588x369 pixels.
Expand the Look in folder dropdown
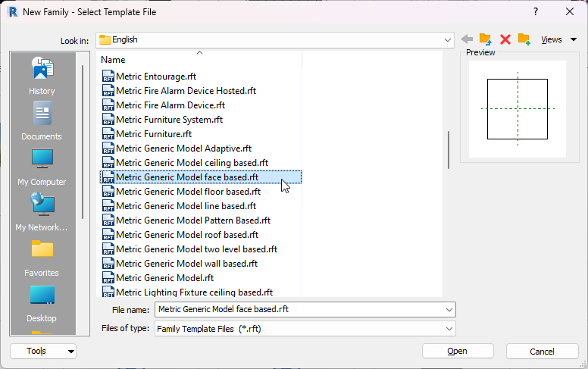pyautogui.click(x=447, y=39)
